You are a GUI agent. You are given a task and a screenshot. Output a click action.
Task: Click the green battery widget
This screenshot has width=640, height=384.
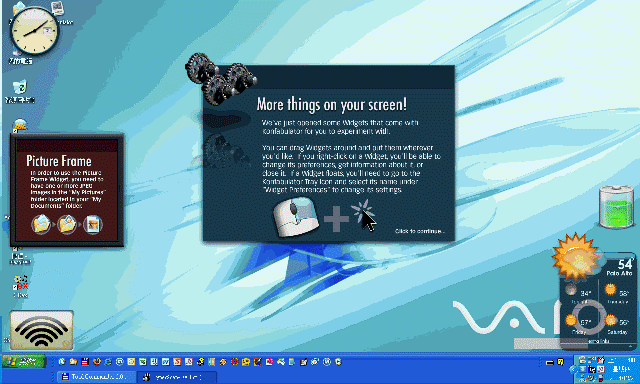[x=617, y=207]
